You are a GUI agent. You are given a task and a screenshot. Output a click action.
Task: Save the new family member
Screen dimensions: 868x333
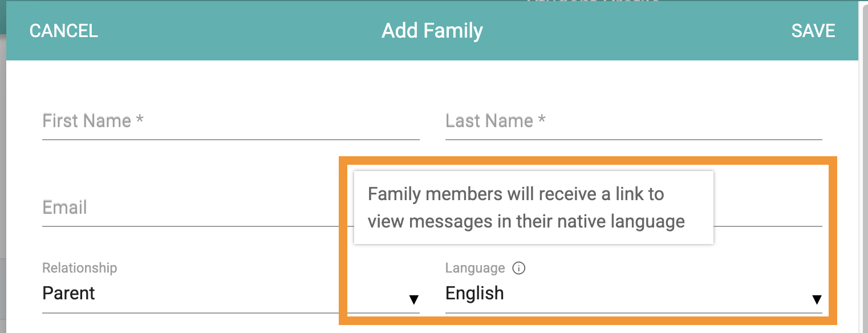point(813,31)
